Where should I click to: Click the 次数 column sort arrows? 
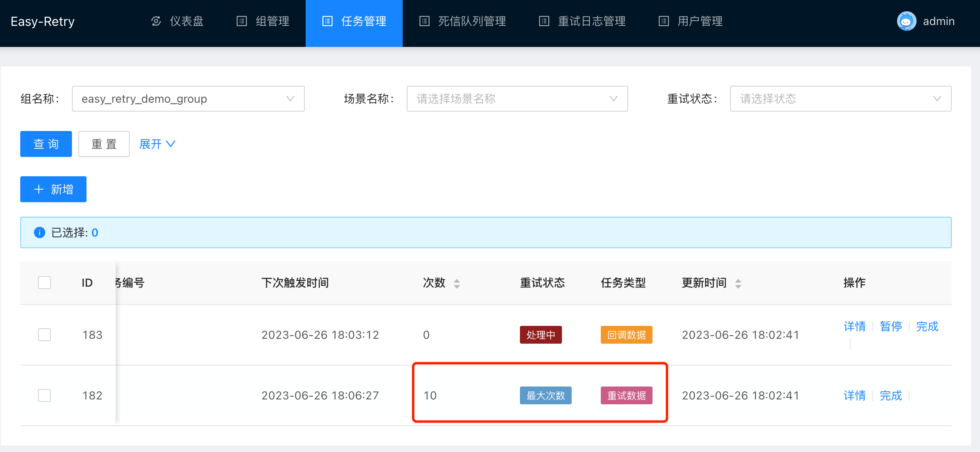(x=457, y=283)
